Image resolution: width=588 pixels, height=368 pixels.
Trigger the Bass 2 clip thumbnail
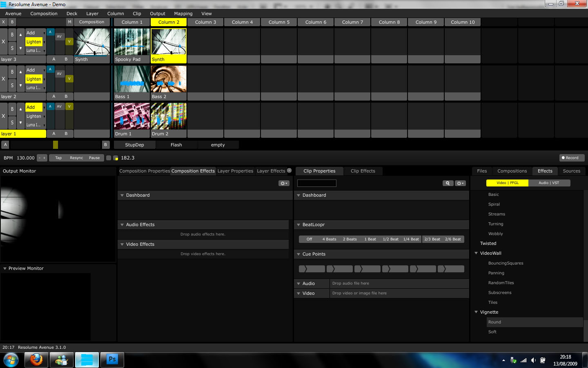point(169,79)
